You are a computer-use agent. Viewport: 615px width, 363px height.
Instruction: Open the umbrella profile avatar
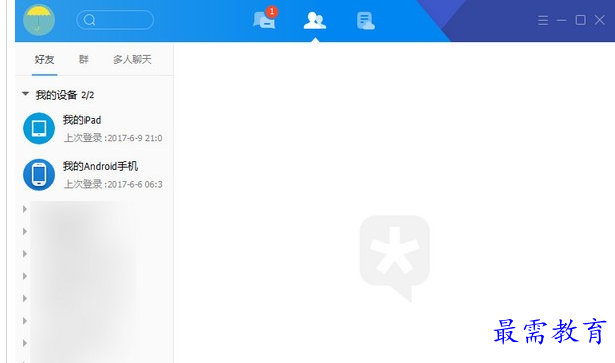click(39, 20)
